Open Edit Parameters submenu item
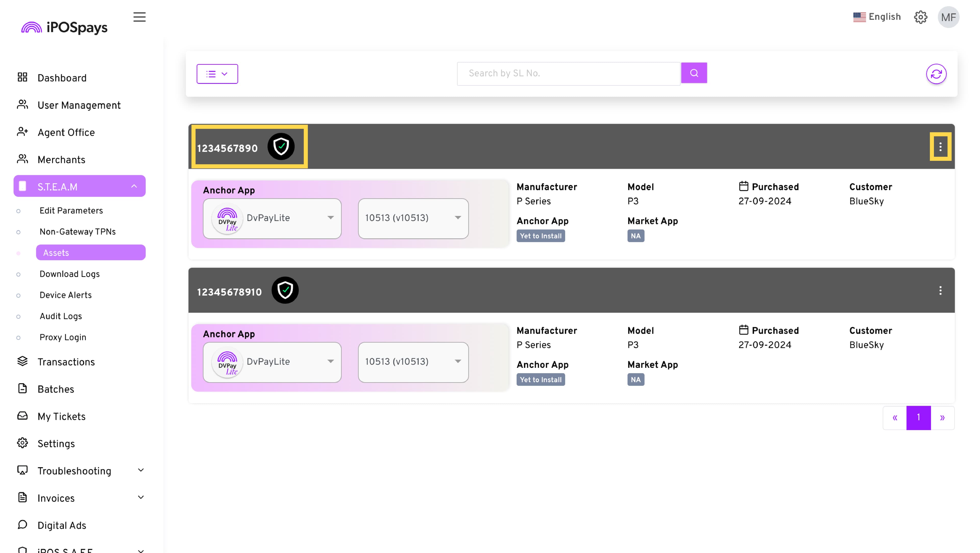980x553 pixels. coord(71,211)
